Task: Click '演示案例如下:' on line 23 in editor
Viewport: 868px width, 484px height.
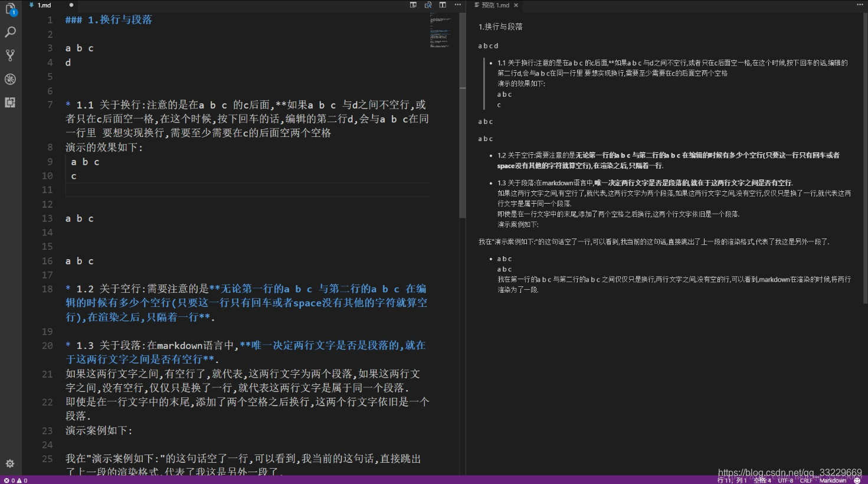Action: pos(99,430)
